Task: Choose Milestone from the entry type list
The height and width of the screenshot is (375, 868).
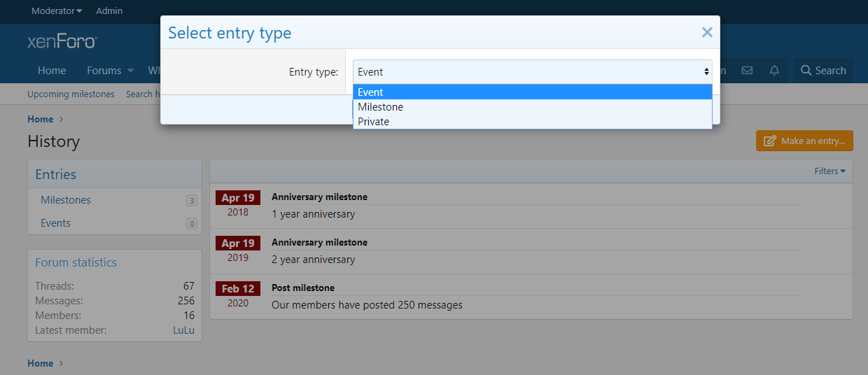Action: [380, 107]
